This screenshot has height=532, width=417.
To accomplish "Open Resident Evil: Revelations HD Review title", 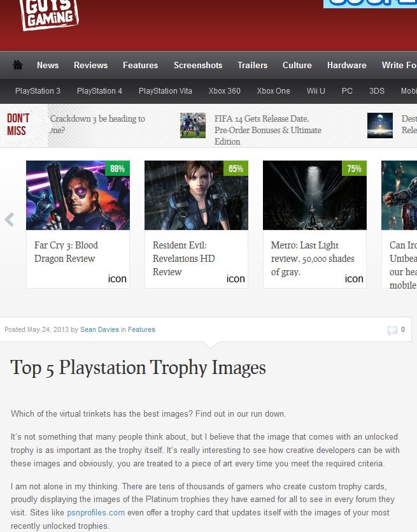I will tap(184, 259).
